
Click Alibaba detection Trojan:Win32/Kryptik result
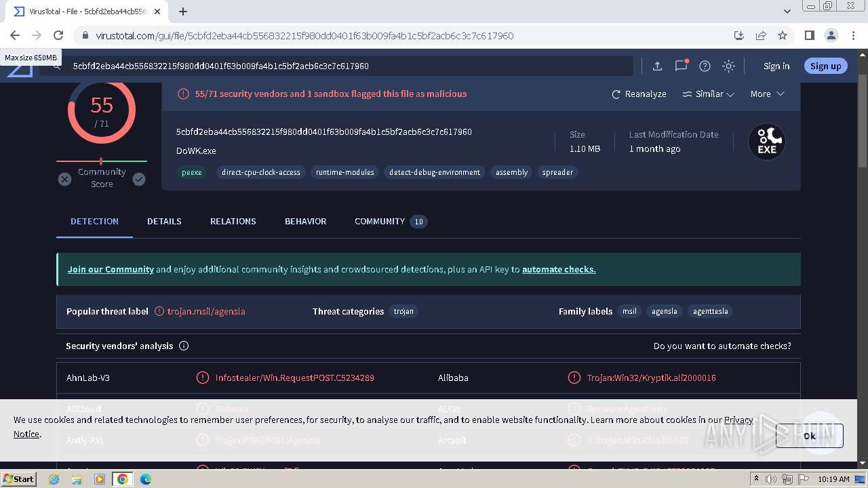651,378
